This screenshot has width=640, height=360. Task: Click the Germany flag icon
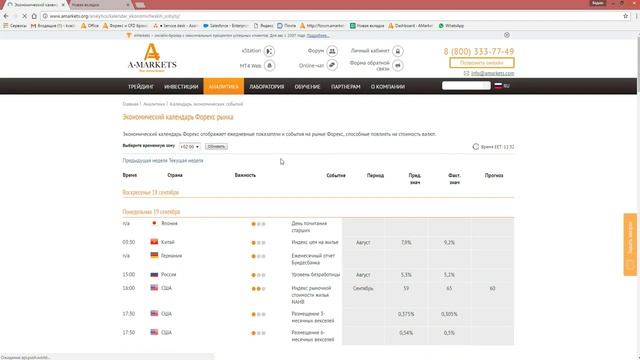pyautogui.click(x=154, y=256)
